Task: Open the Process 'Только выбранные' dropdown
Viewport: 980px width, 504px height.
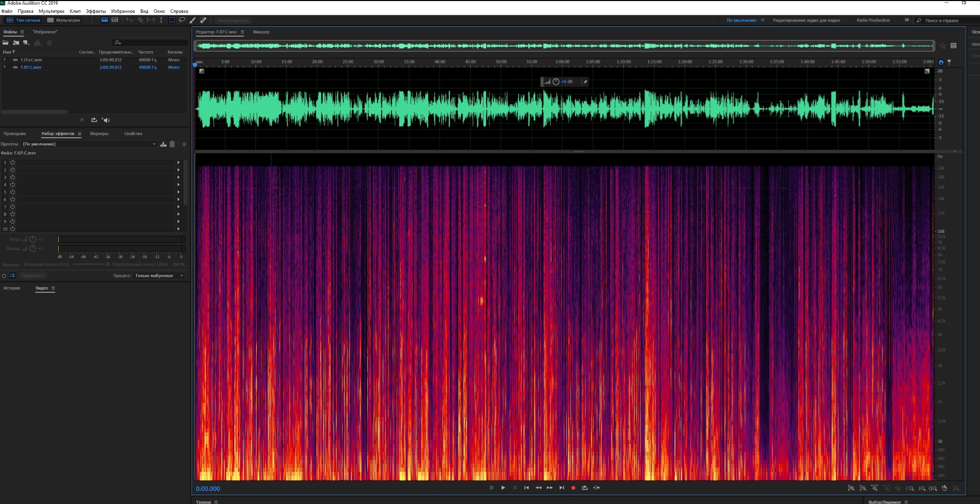Action: tap(159, 276)
